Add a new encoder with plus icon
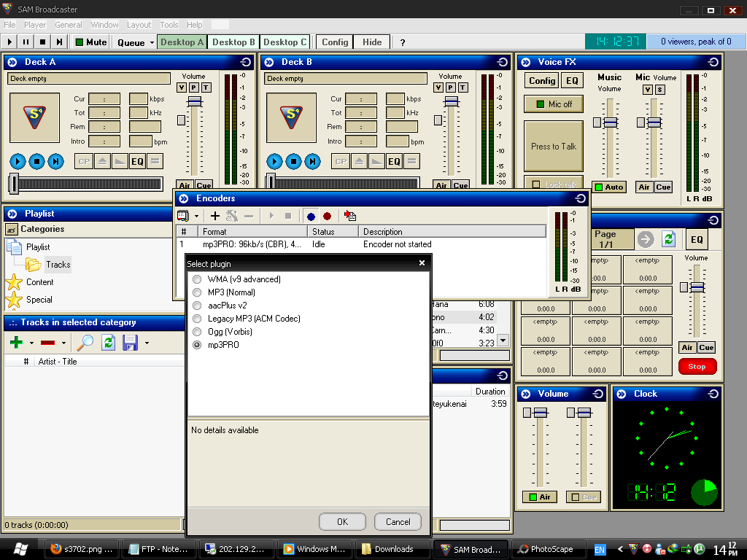The image size is (747, 560). coord(215,216)
